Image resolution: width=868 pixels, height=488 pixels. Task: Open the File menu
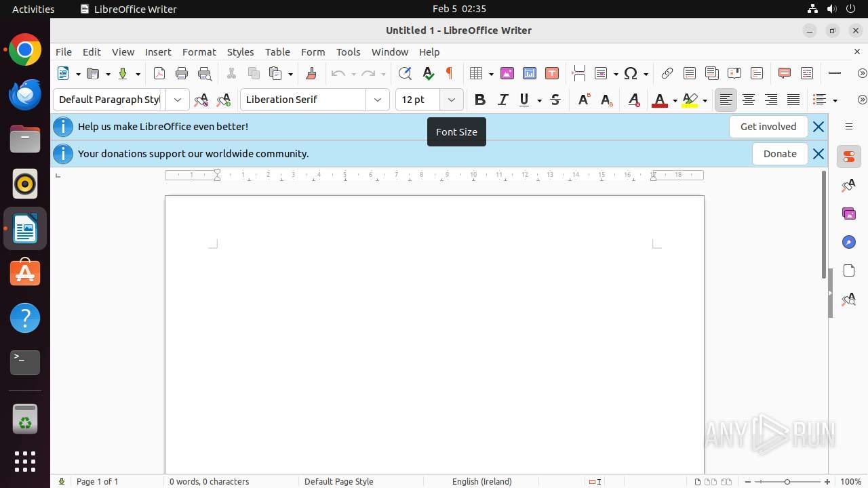coord(64,52)
